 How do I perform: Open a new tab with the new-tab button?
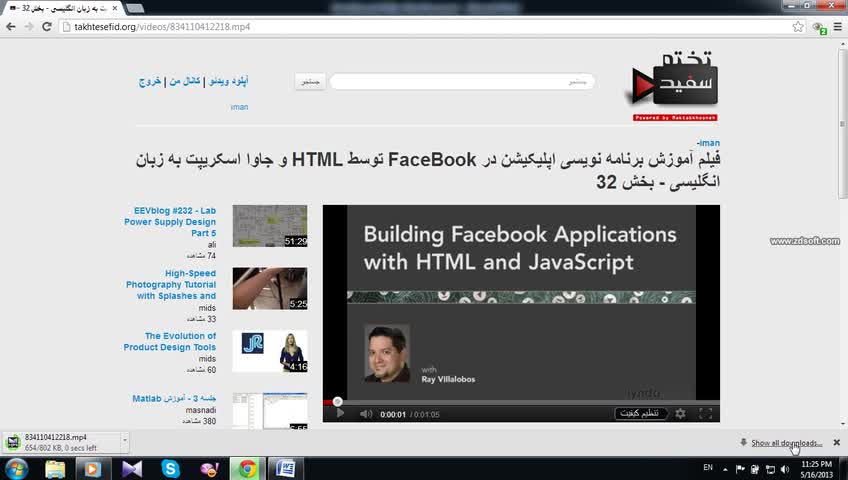pos(135,8)
